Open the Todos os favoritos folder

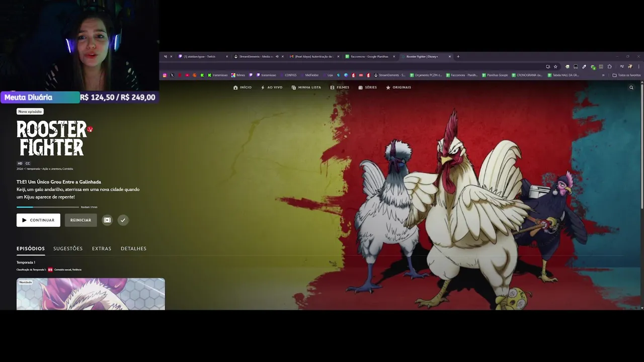626,75
